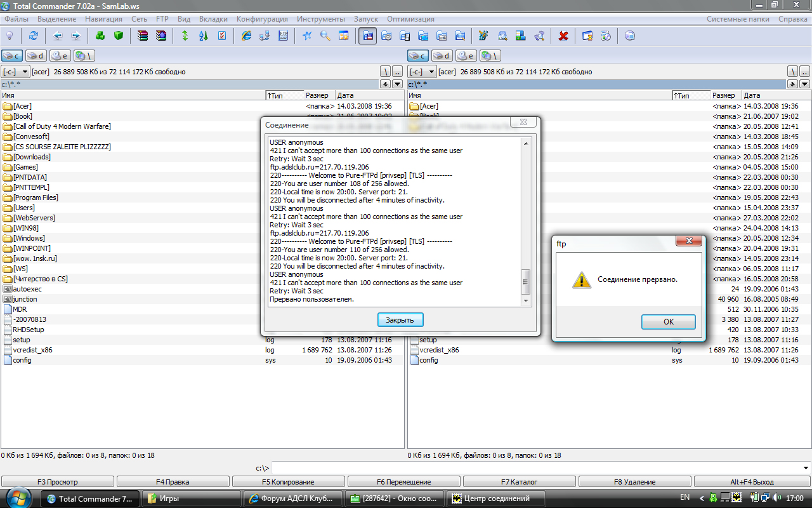812x508 pixels.
Task: Switch right panel to drive e
Action: click(466, 56)
